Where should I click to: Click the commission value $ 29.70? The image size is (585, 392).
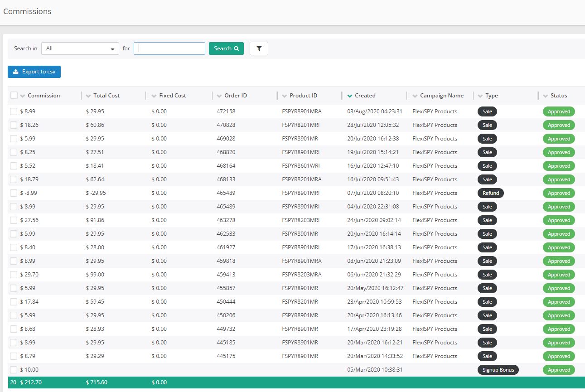click(x=29, y=275)
